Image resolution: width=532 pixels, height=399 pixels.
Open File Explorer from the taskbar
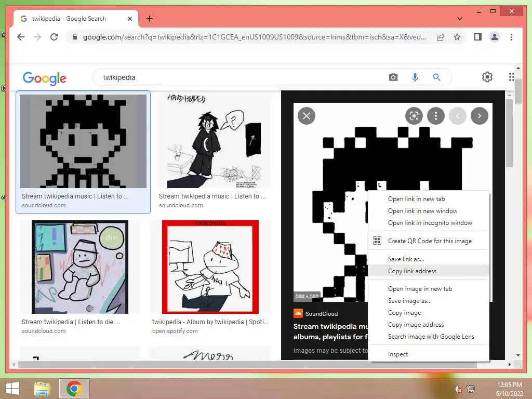[x=42, y=389]
